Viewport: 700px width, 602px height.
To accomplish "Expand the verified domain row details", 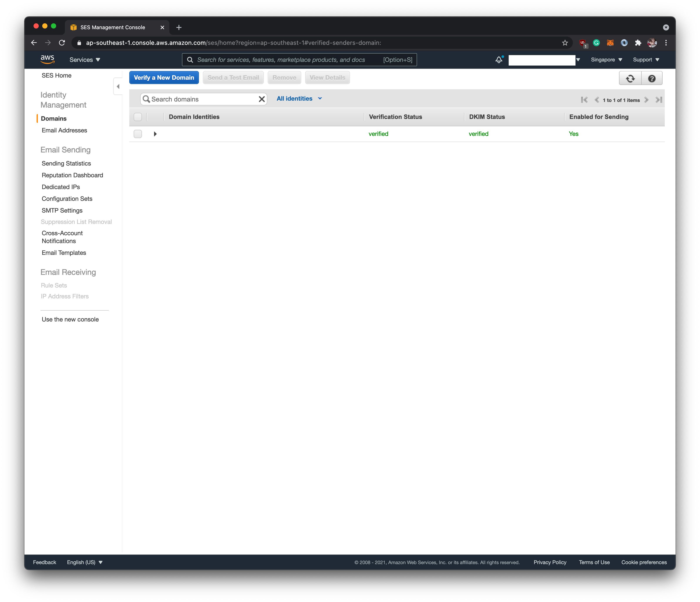I will click(155, 134).
